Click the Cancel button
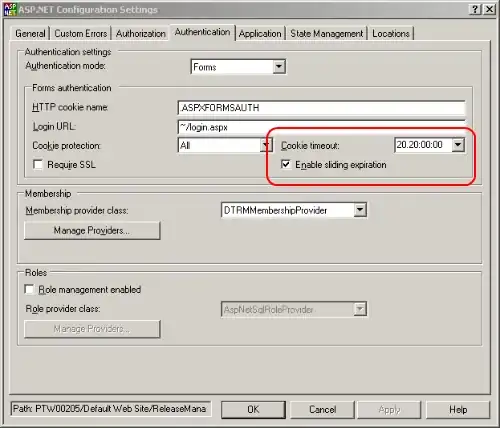 click(322, 409)
